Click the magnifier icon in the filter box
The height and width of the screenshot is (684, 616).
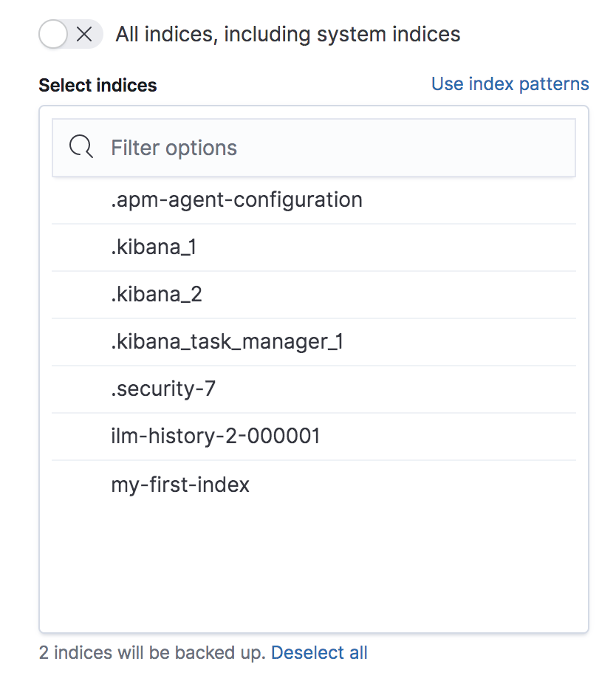(x=81, y=148)
